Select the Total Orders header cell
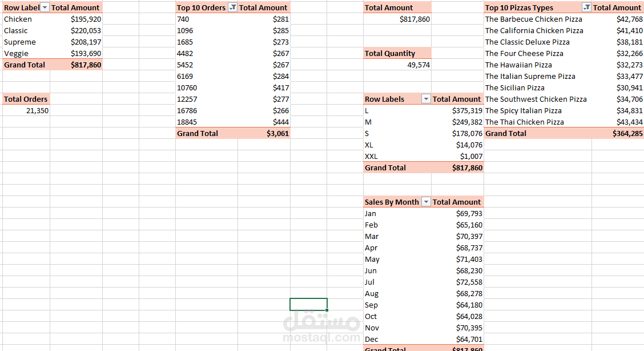 tap(26, 99)
